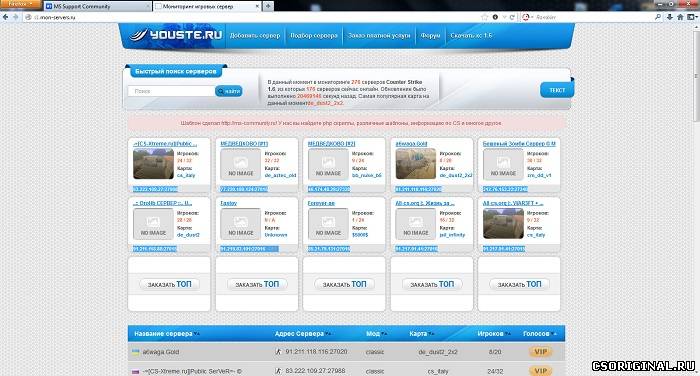Open the downloads arrow icon in browser toolbar
The height and width of the screenshot is (376, 700).
tap(670, 17)
